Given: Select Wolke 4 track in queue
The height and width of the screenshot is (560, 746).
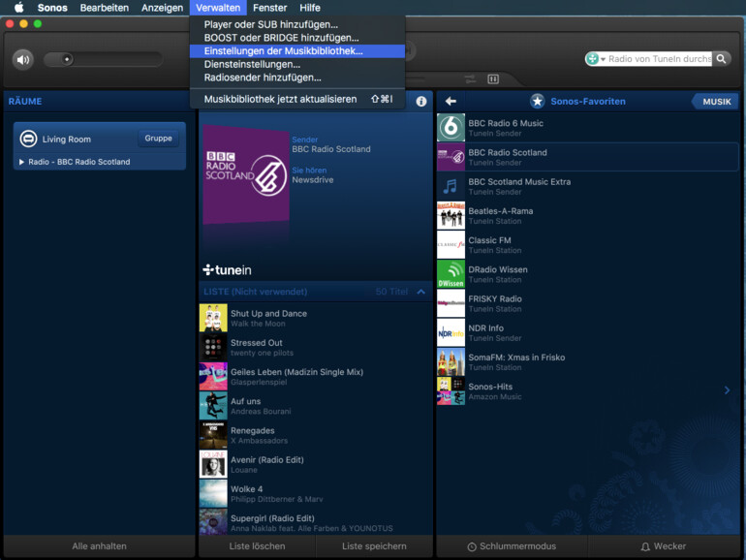Looking at the screenshot, I should click(316, 493).
